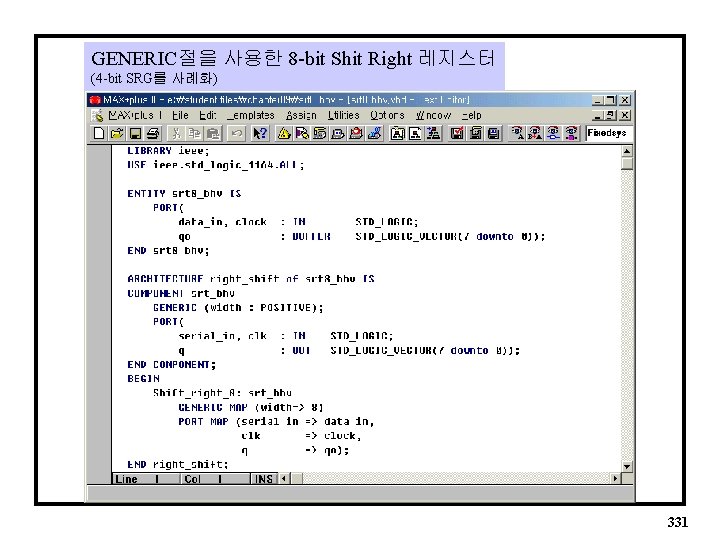Image resolution: width=720 pixels, height=540 pixels.
Task: Click the 'LIBRARY ieee;' code line
Action: point(168,151)
